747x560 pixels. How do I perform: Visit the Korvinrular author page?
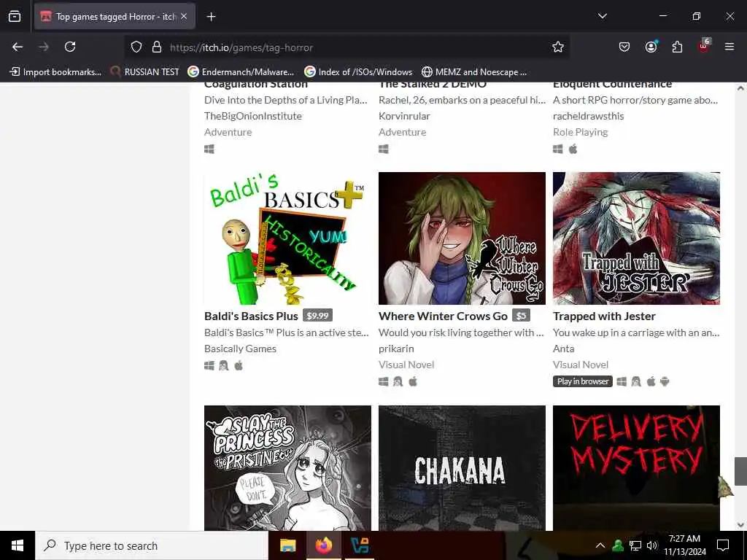pos(404,116)
